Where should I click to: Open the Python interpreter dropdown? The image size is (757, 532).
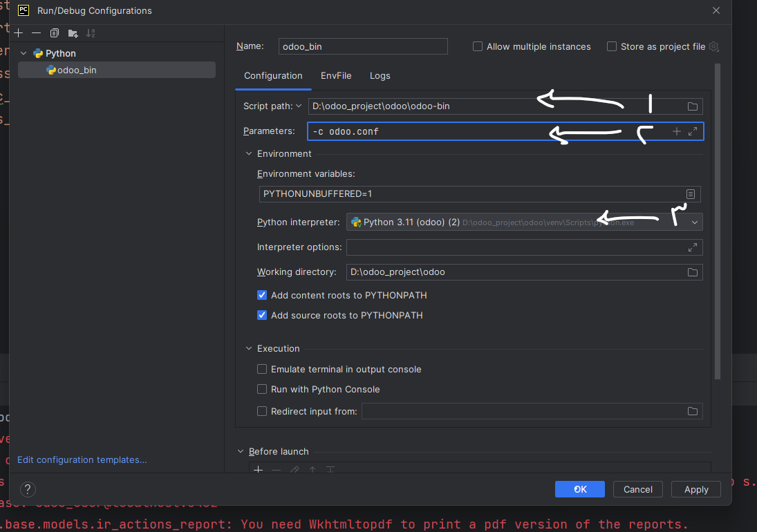point(694,222)
